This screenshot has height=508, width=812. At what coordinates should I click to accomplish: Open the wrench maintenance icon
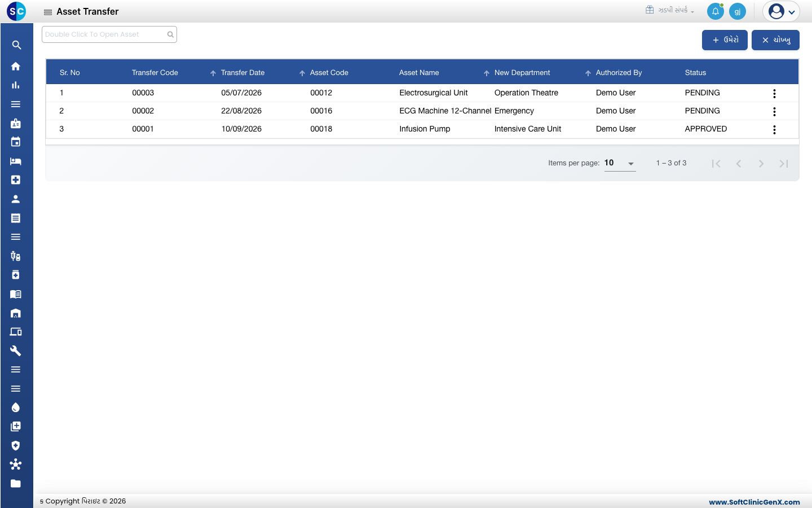pos(16,351)
